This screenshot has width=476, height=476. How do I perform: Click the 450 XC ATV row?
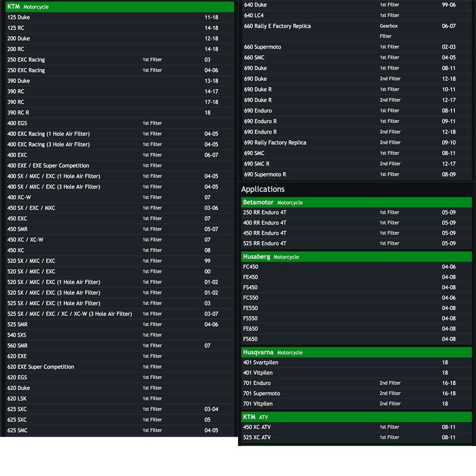click(357, 427)
